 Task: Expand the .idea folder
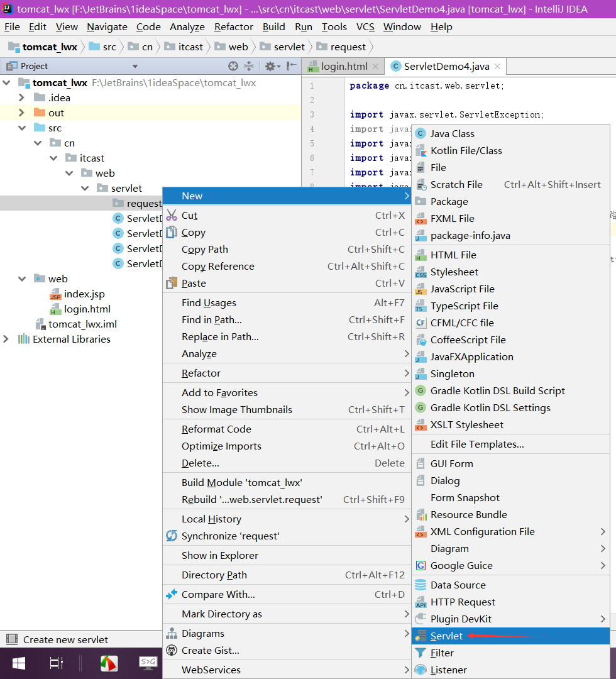[21, 98]
